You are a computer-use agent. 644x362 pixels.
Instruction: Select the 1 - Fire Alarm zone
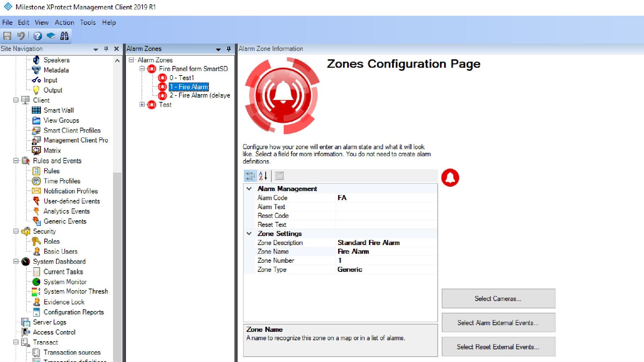pyautogui.click(x=189, y=87)
